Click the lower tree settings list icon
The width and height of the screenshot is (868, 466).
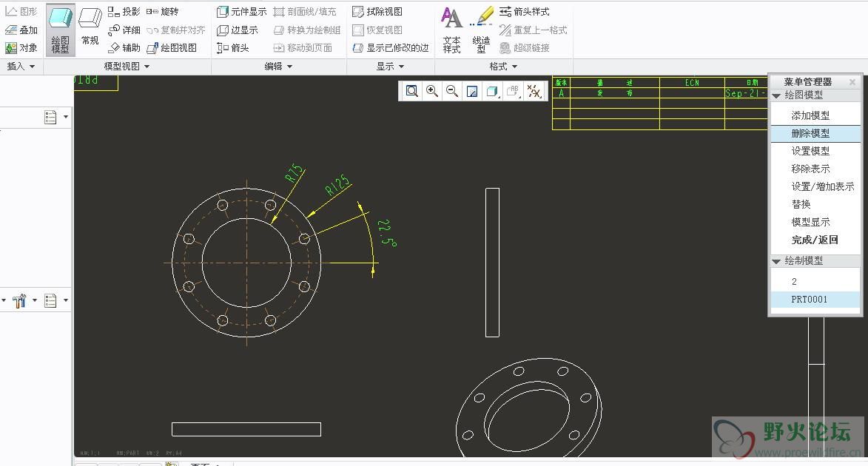point(50,300)
